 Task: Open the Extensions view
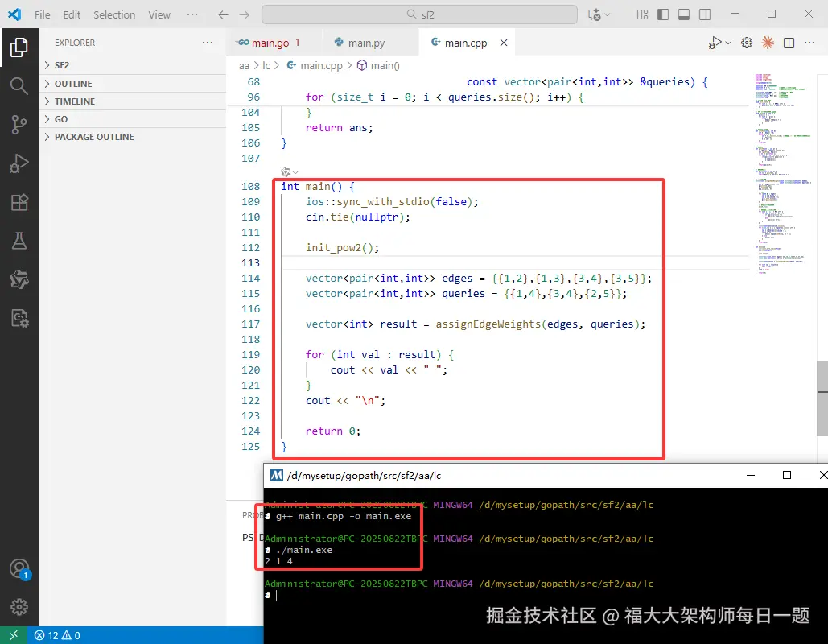click(x=19, y=202)
